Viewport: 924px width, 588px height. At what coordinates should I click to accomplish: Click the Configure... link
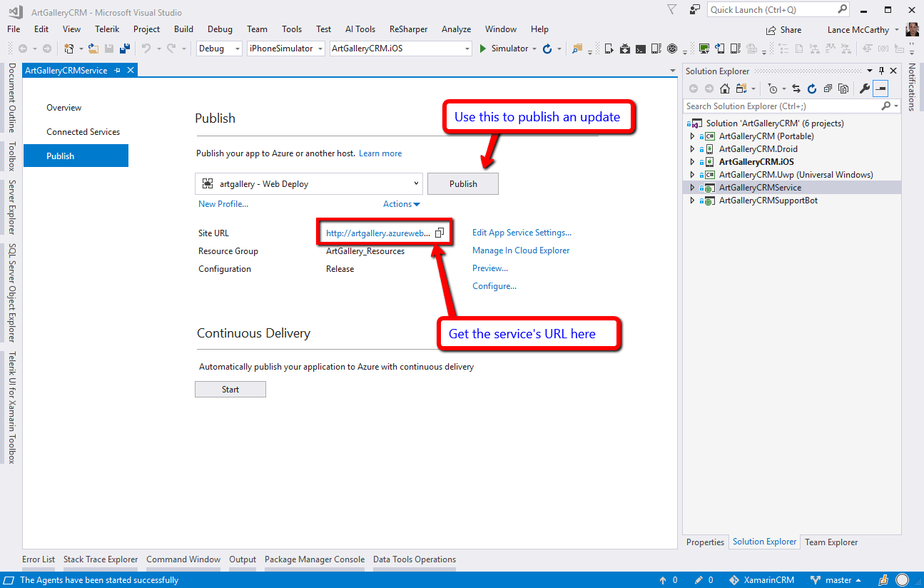pyautogui.click(x=494, y=286)
